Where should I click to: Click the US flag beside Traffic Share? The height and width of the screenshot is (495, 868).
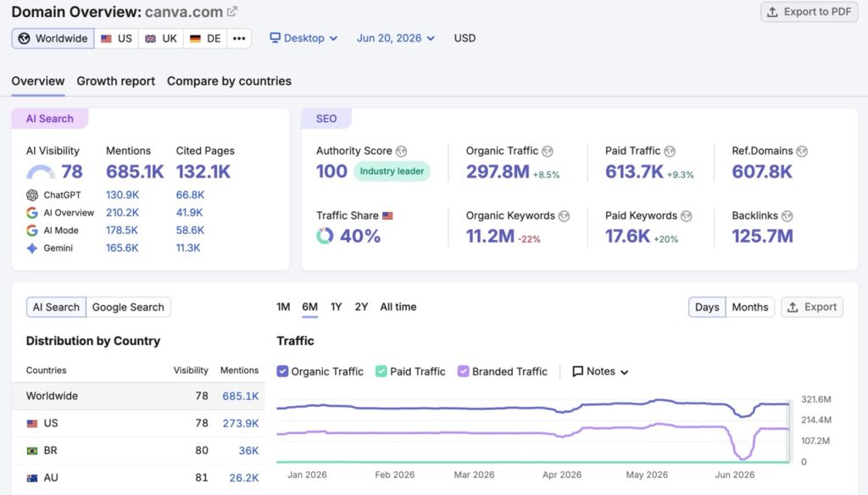(387, 215)
